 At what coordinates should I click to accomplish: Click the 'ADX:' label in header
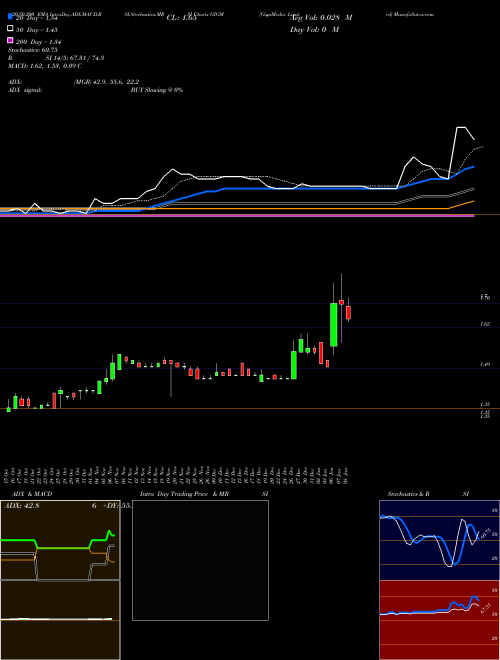15,82
